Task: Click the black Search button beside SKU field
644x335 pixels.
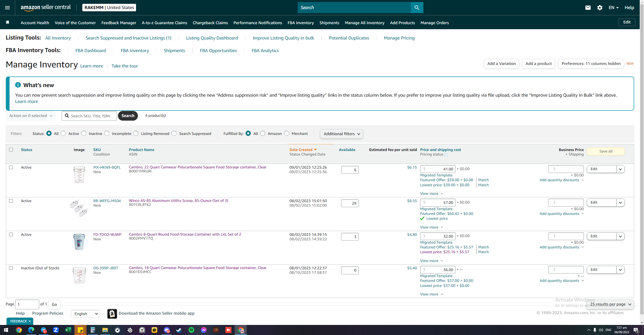Action: pos(128,116)
